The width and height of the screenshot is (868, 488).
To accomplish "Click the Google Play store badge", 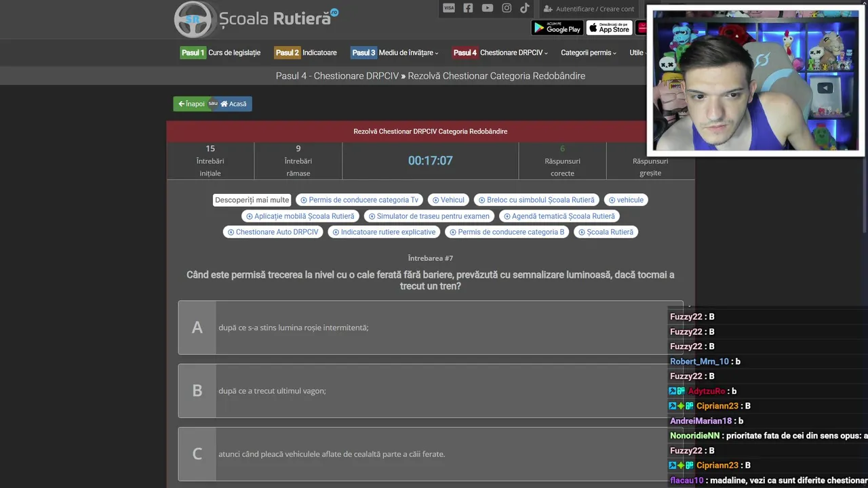I will (557, 28).
